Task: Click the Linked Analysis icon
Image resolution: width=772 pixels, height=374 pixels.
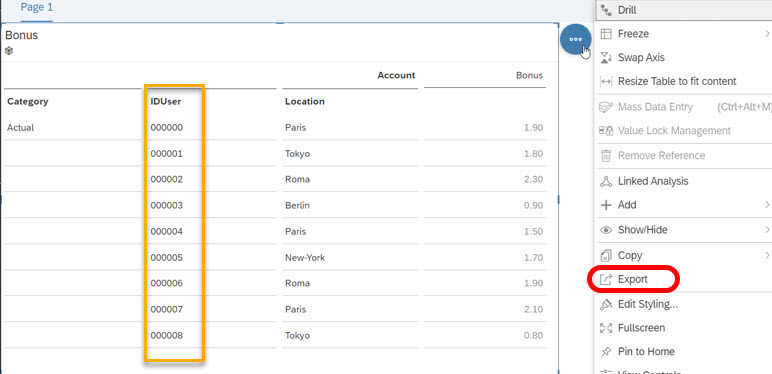Action: pyautogui.click(x=606, y=181)
